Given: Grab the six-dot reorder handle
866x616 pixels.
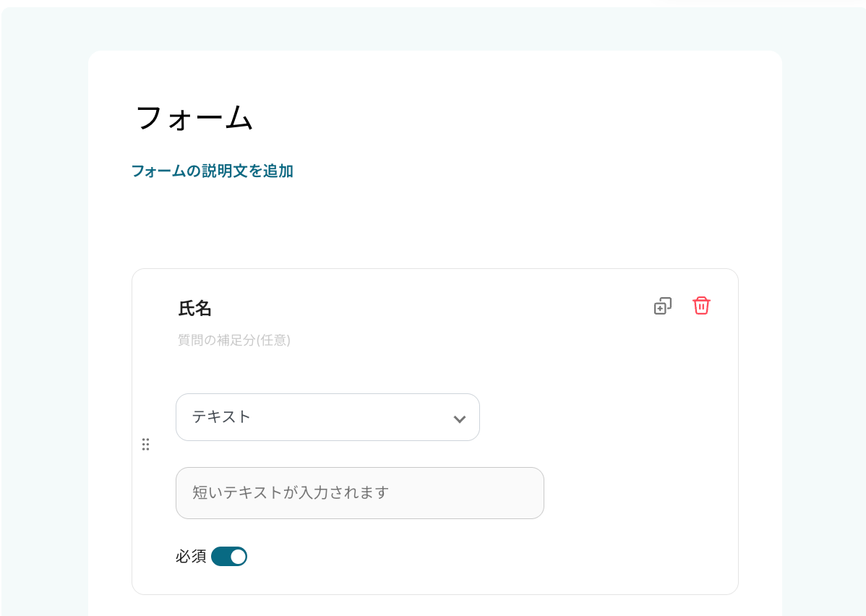Looking at the screenshot, I should pos(145,445).
